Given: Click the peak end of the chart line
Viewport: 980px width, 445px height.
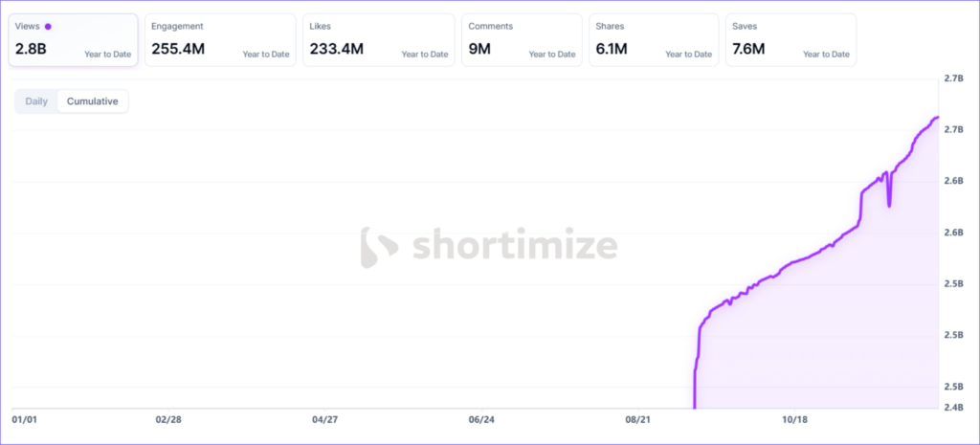Looking at the screenshot, I should tap(937, 118).
